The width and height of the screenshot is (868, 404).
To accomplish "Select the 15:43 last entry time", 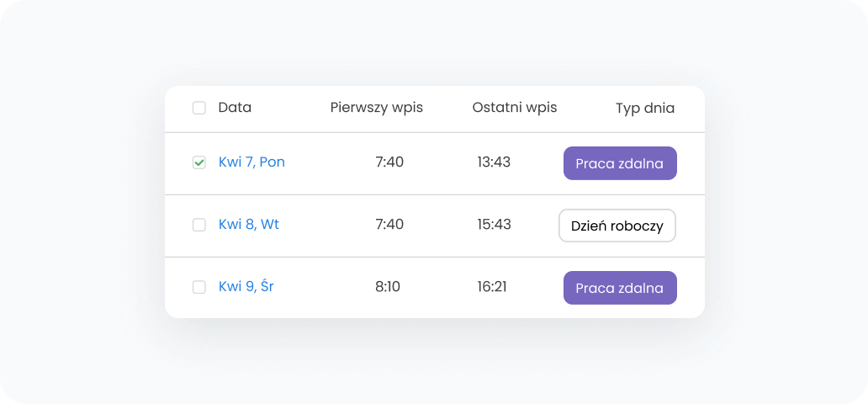I will point(494,225).
